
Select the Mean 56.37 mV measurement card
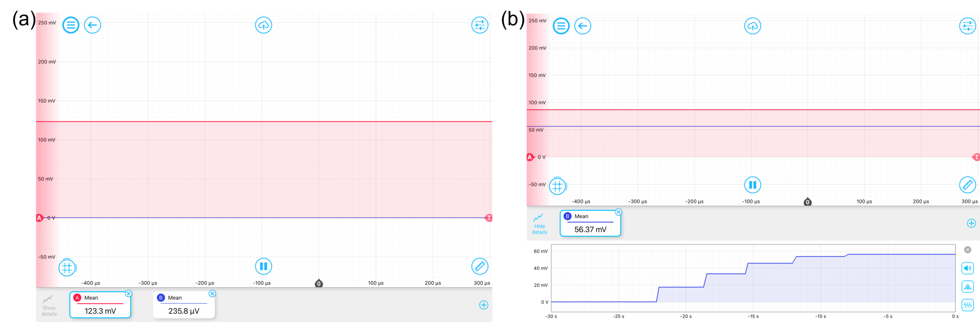click(590, 224)
